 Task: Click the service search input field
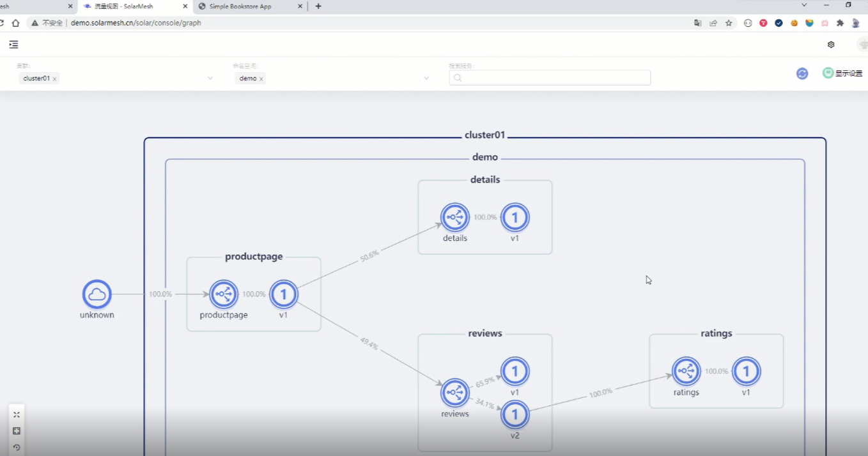[x=550, y=78]
